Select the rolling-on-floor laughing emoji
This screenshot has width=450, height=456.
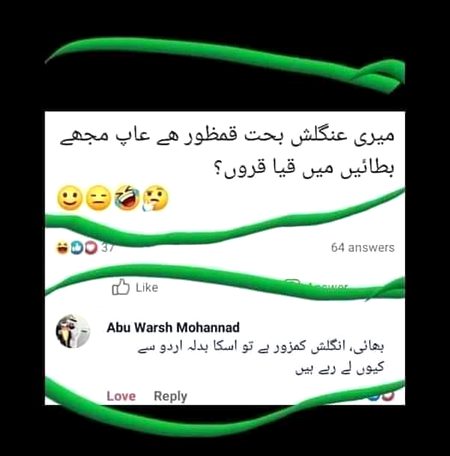[x=127, y=198]
